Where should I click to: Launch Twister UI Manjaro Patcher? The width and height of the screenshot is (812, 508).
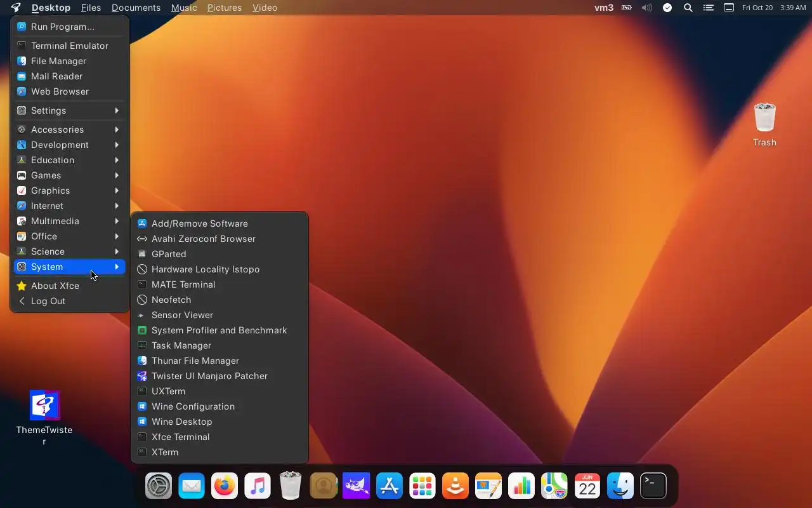pyautogui.click(x=219, y=376)
